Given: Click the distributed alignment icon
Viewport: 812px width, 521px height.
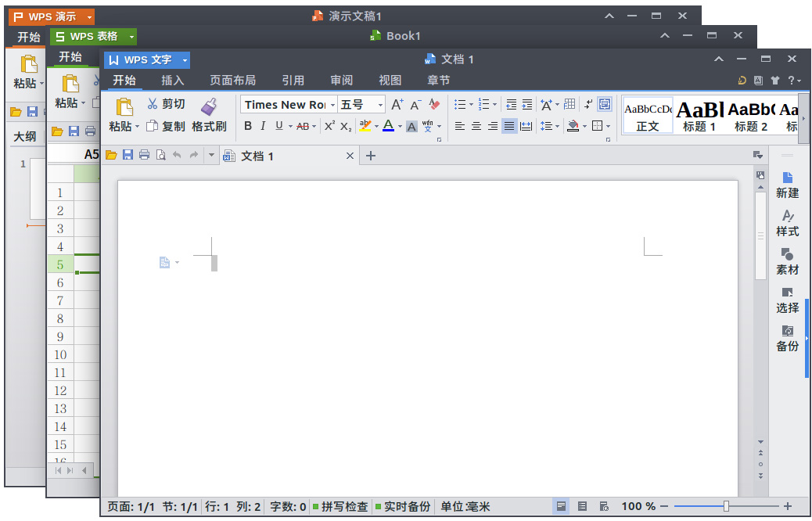Looking at the screenshot, I should tap(526, 126).
